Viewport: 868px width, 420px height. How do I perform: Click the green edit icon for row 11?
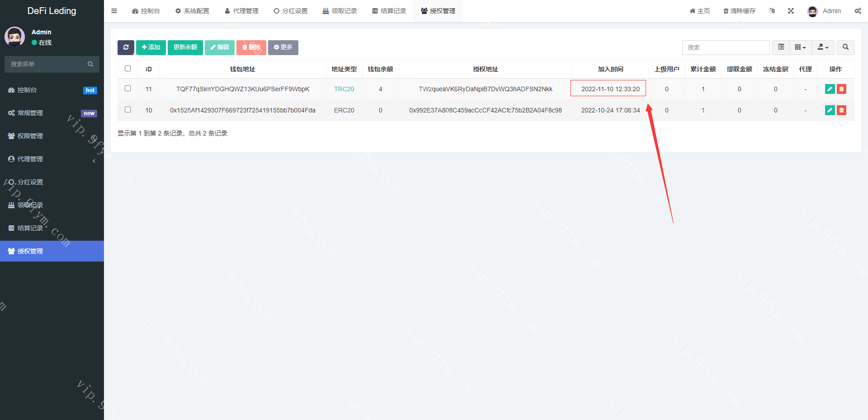(x=830, y=89)
